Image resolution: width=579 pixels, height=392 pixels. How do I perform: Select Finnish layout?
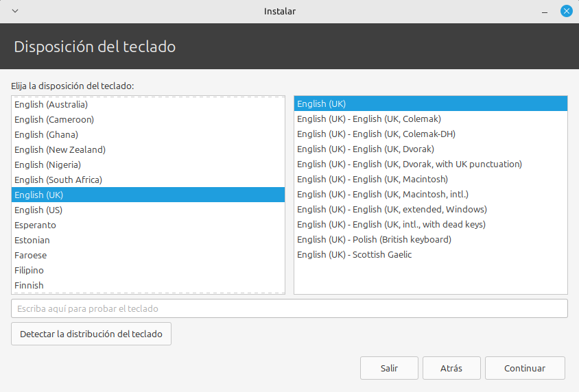(148, 285)
